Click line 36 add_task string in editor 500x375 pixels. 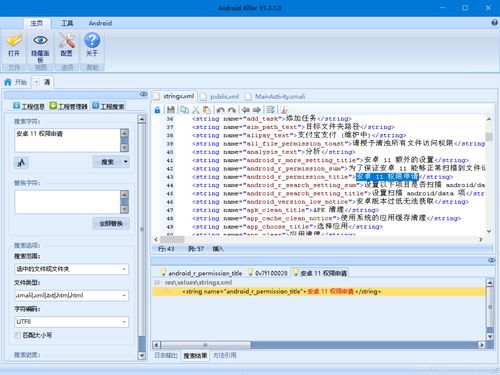271,119
